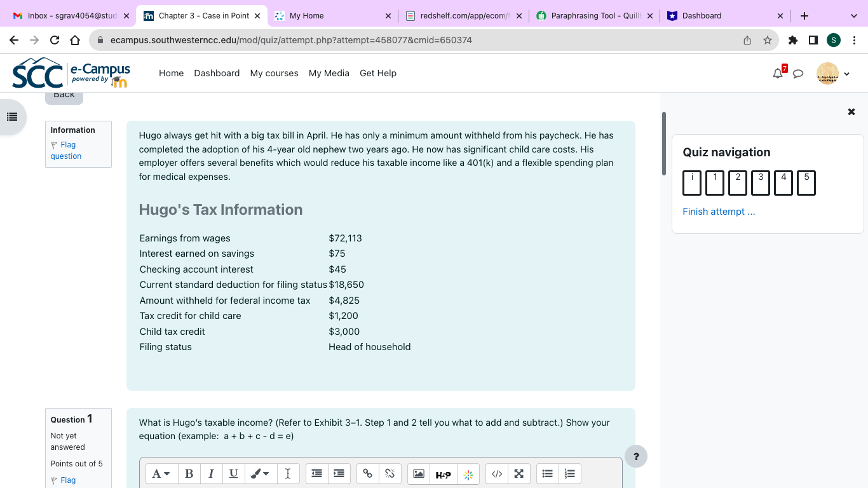Reload the page

pyautogui.click(x=55, y=40)
